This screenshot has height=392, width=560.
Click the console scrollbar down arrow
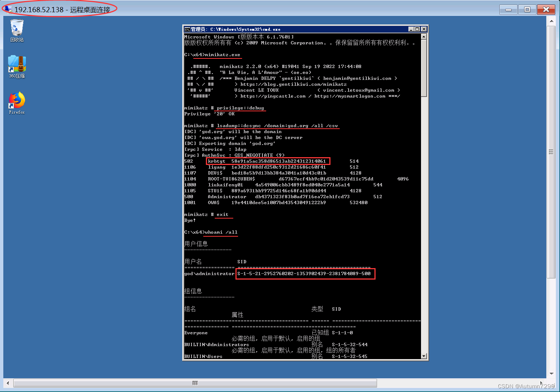424,356
